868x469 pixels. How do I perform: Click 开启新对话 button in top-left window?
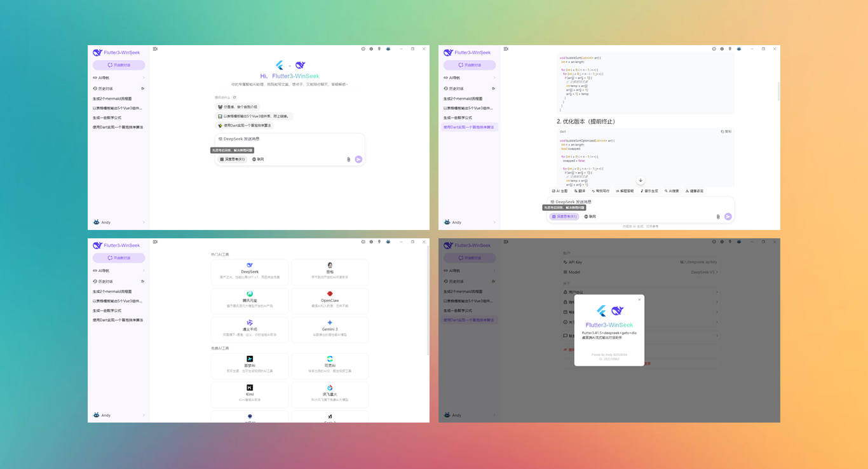[x=119, y=65]
